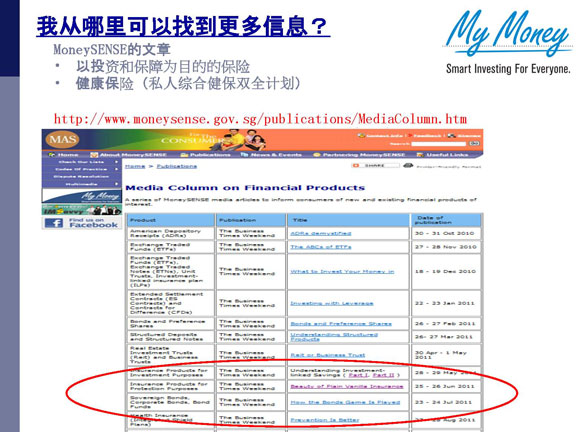Screen dimensions: 580x432
Task: Click the icon beside About MoneySENSE
Action: (x=94, y=155)
